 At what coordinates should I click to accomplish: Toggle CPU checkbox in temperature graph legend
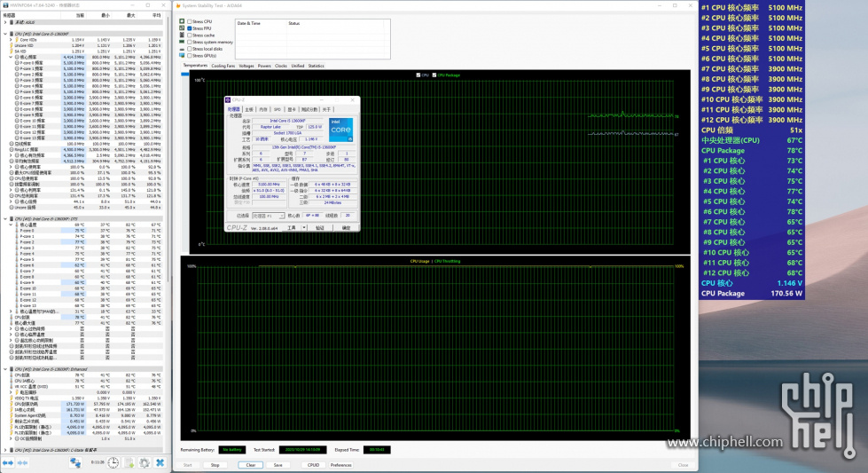pyautogui.click(x=418, y=75)
